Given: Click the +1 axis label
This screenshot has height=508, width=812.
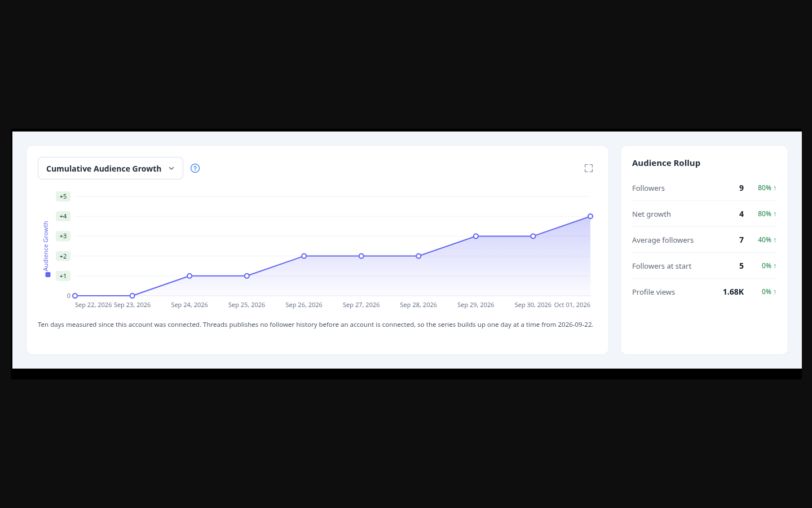Looking at the screenshot, I should pos(63,276).
